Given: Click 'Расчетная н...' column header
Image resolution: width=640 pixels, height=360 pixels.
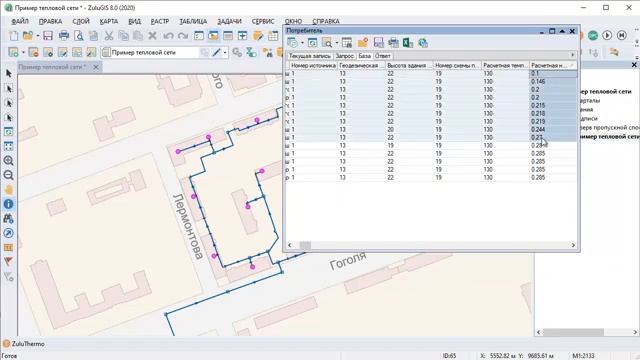Looking at the screenshot, I should (553, 65).
